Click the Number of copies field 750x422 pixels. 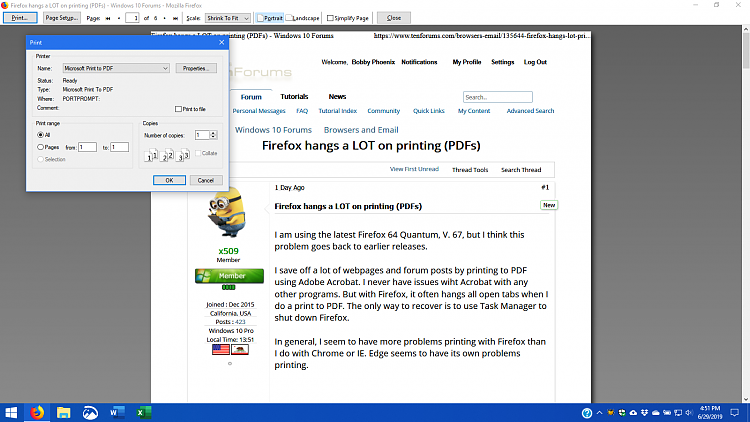point(202,135)
